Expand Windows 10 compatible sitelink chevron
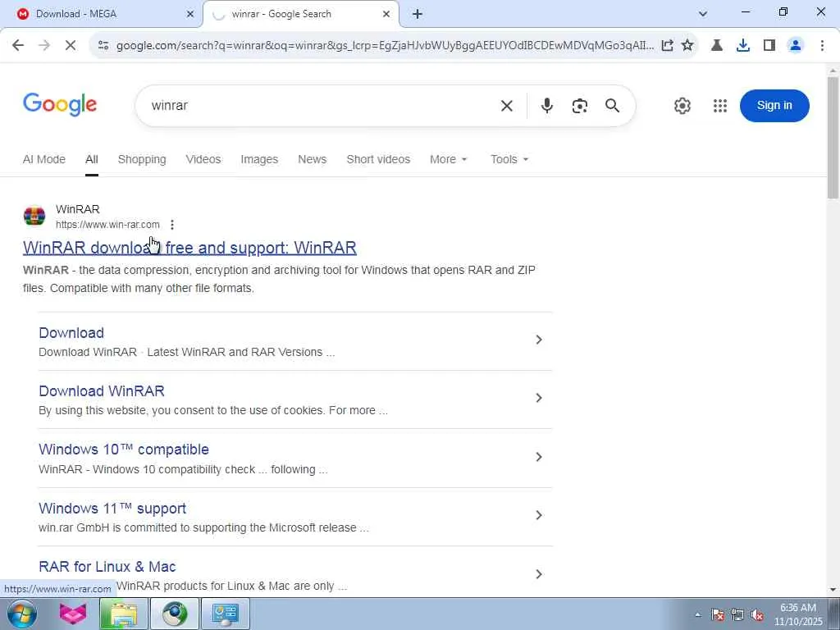The width and height of the screenshot is (840, 630). [x=539, y=457]
